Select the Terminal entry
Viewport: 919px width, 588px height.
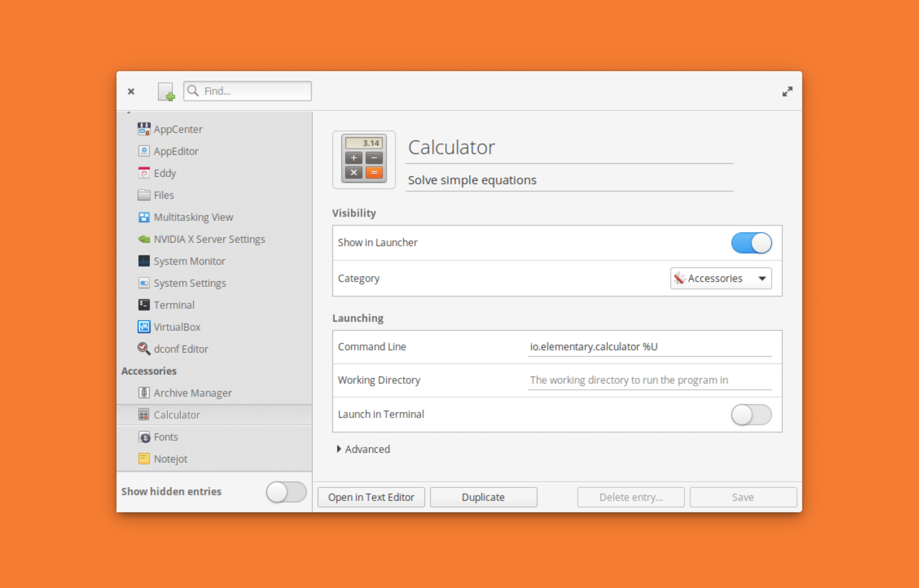[x=214, y=305]
